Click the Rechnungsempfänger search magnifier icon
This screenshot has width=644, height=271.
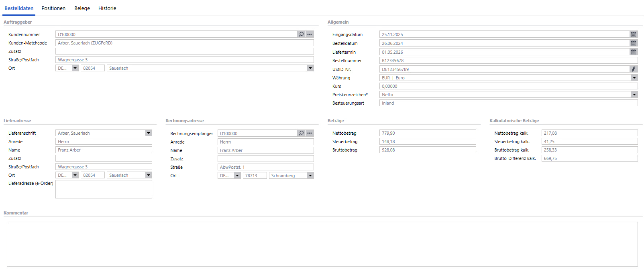[x=301, y=133]
